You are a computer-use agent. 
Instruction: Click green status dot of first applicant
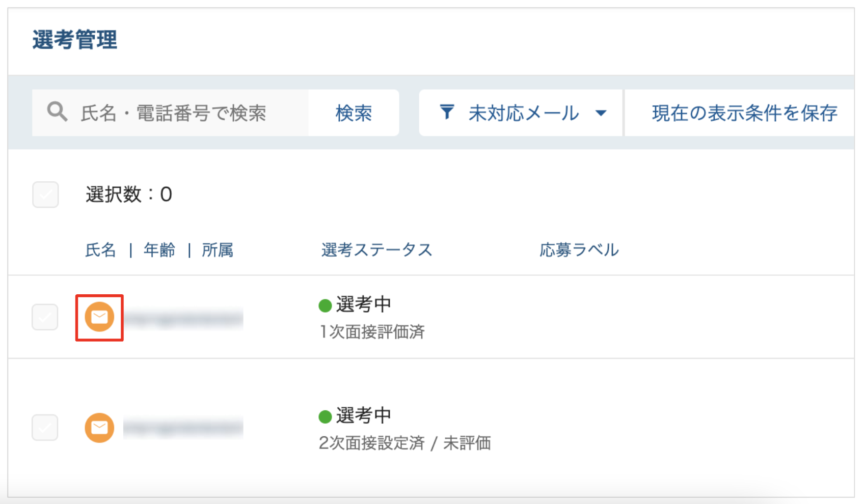(325, 305)
